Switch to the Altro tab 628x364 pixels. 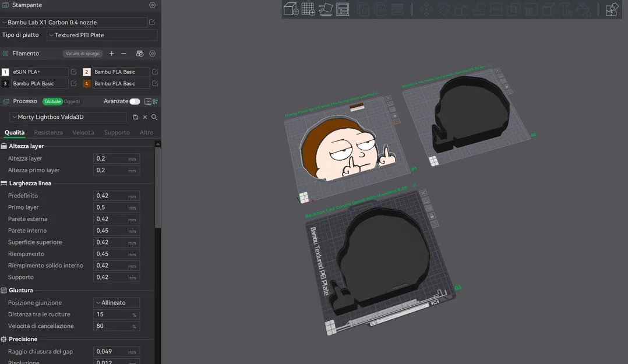[x=147, y=133]
